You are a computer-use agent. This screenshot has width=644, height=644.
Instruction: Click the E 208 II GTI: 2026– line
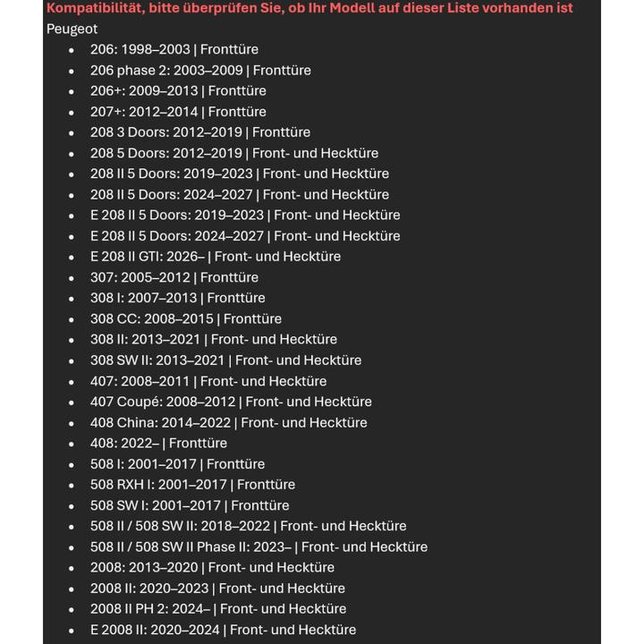click(216, 257)
